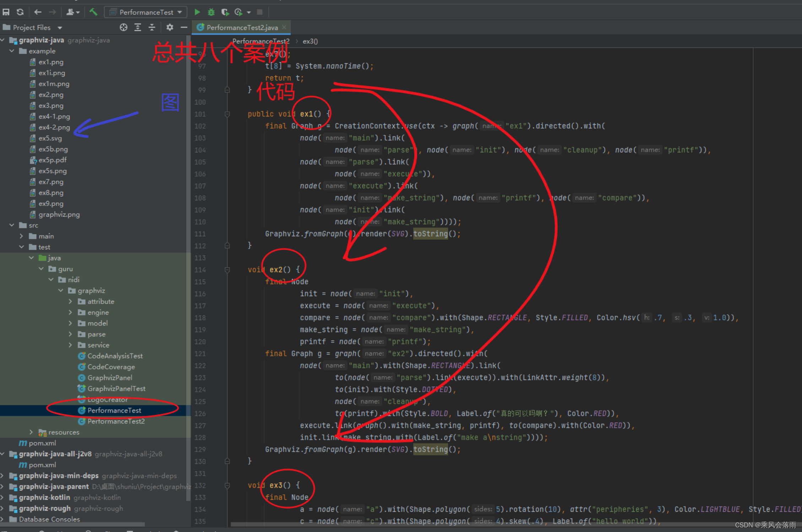Toggle fold marker at ex2 method line

[x=227, y=270]
